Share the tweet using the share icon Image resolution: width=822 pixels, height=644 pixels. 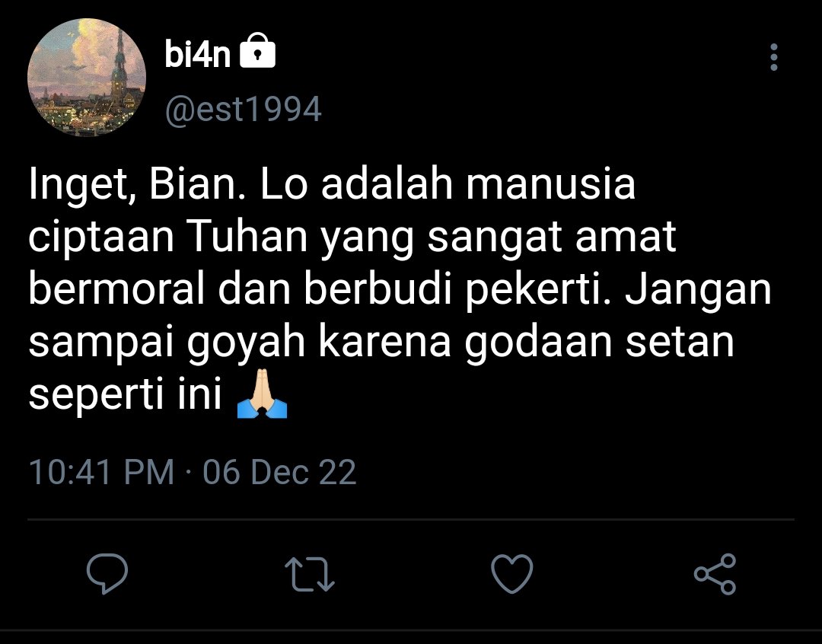click(x=715, y=574)
